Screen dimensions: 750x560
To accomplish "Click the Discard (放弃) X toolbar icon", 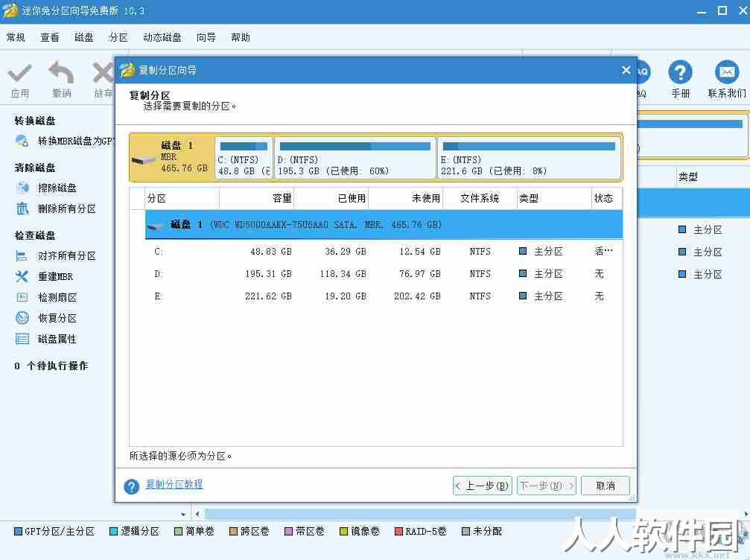I will pyautogui.click(x=104, y=73).
